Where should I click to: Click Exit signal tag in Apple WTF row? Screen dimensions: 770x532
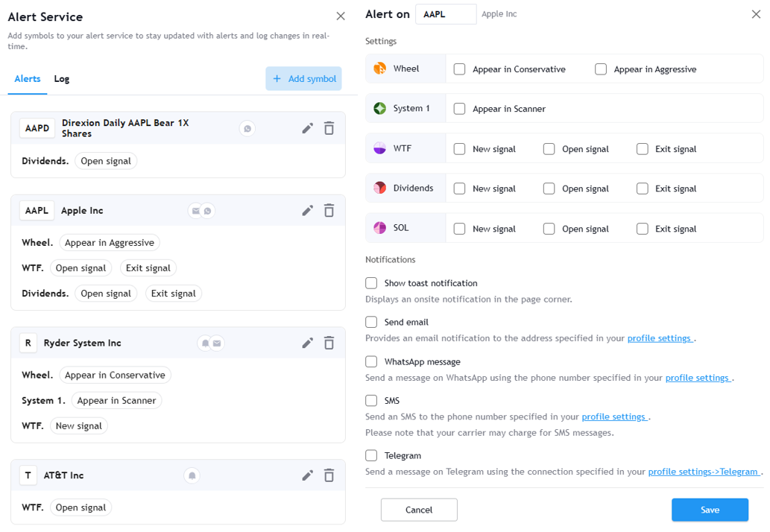click(148, 268)
